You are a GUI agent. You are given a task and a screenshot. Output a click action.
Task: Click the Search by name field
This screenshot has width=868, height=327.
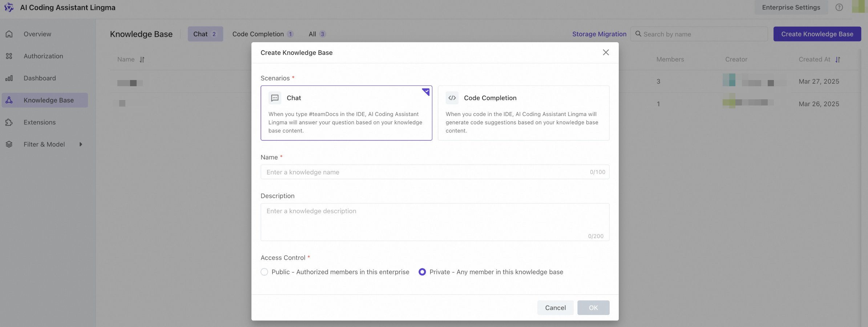pyautogui.click(x=699, y=34)
